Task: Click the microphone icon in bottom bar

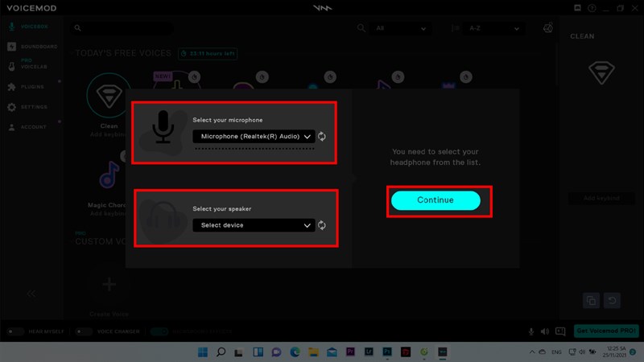Action: [531, 331]
